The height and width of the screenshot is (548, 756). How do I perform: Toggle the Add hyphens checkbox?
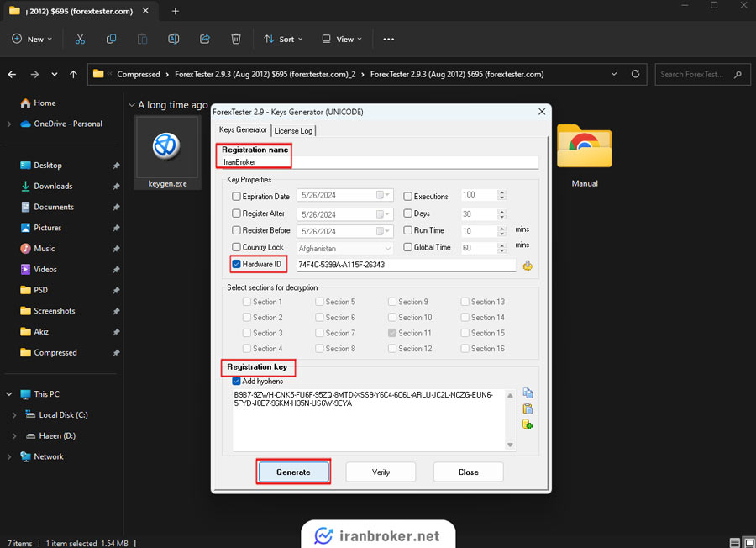coord(236,381)
